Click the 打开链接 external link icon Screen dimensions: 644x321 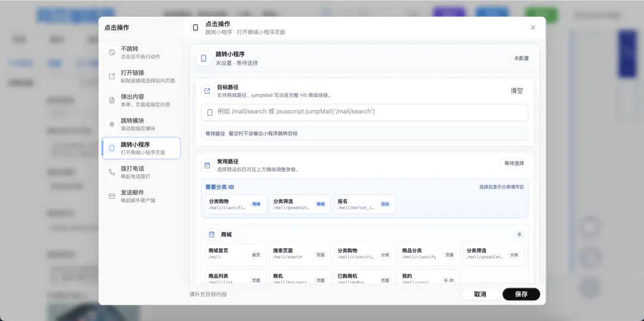coord(112,76)
